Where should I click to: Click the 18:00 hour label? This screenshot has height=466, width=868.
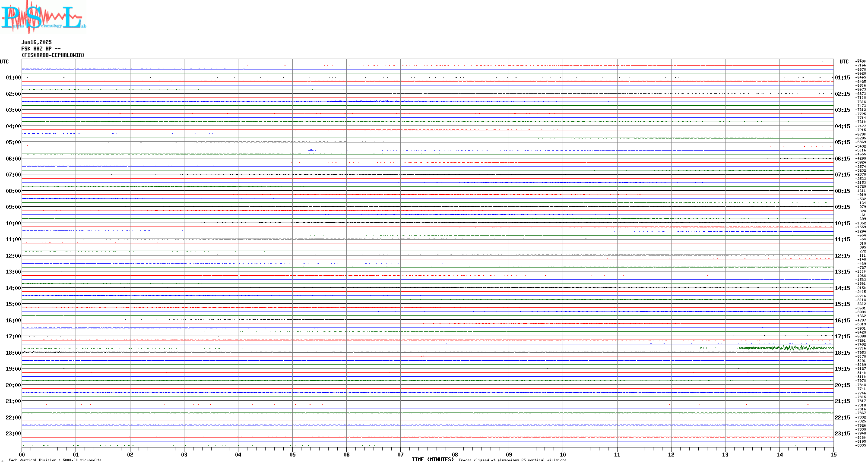pyautogui.click(x=13, y=353)
